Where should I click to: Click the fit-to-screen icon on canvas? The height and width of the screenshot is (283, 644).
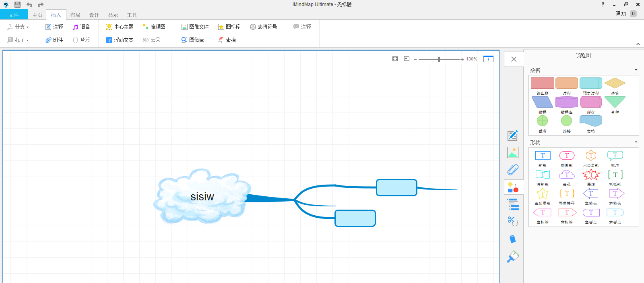point(395,59)
